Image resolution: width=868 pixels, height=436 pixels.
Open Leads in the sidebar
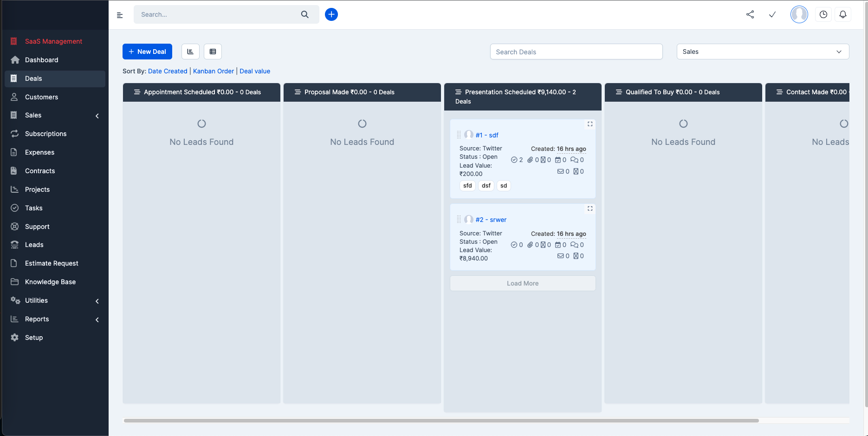55,245
